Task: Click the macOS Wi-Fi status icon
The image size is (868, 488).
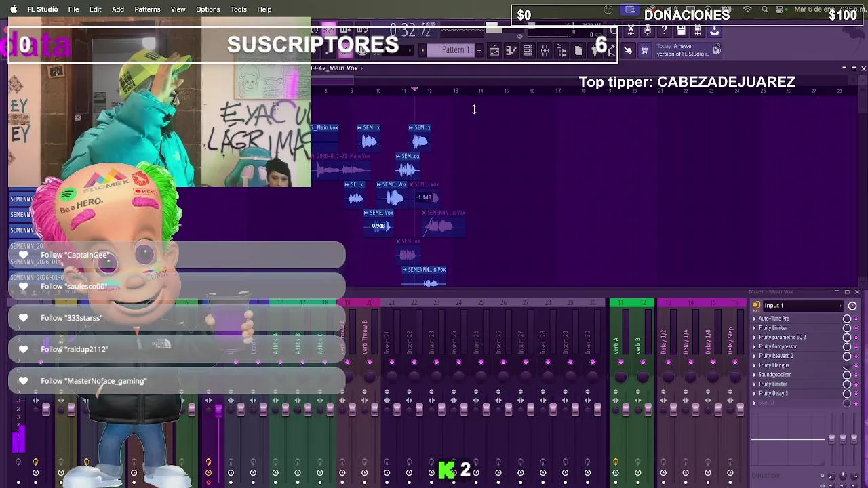Action: (747, 9)
